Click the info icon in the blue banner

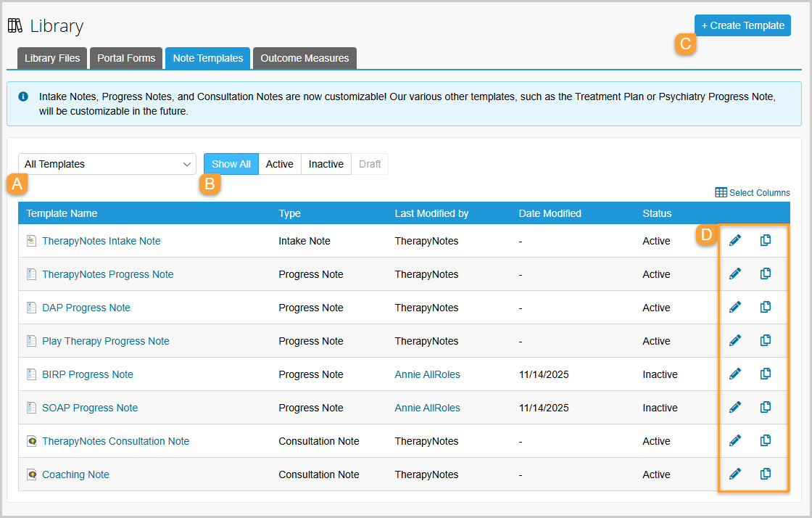coord(23,96)
